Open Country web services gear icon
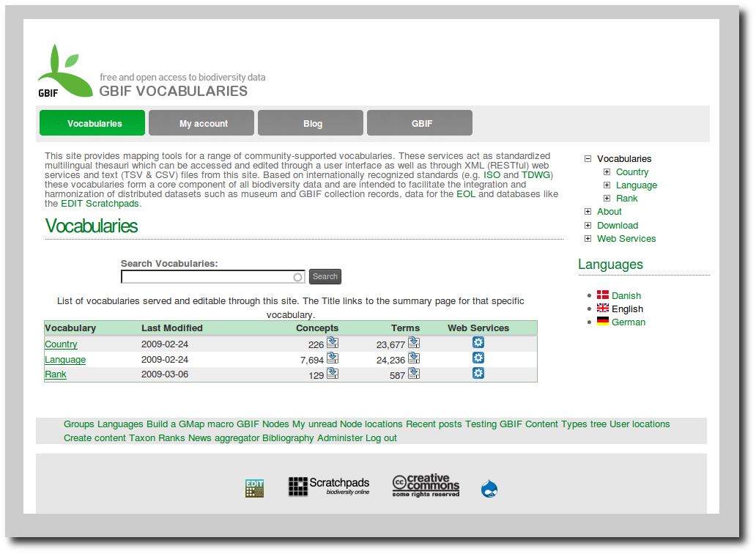The height and width of the screenshot is (554, 756). point(478,342)
